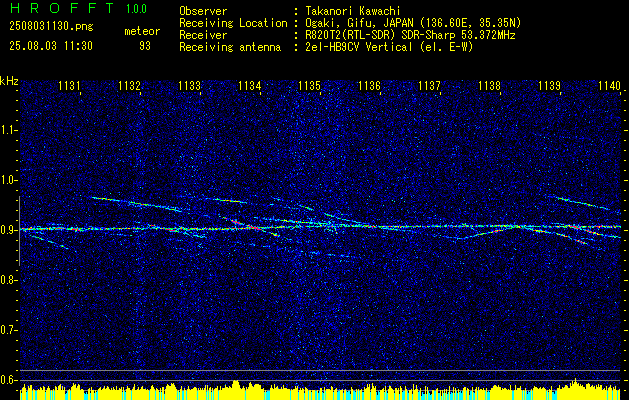
Task: Click the Receiving antenna field label
Action: pos(230,47)
